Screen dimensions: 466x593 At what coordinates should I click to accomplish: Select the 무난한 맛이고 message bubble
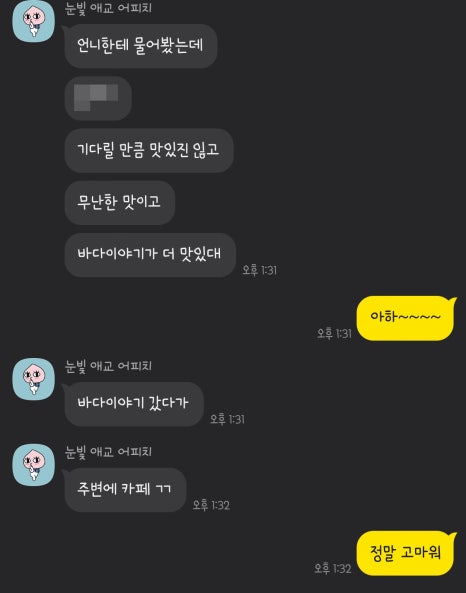tap(120, 203)
